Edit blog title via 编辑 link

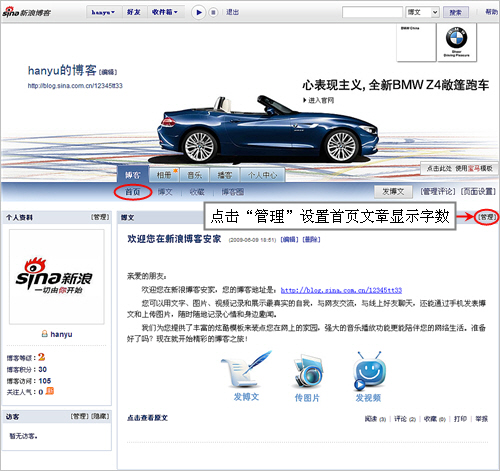click(108, 72)
